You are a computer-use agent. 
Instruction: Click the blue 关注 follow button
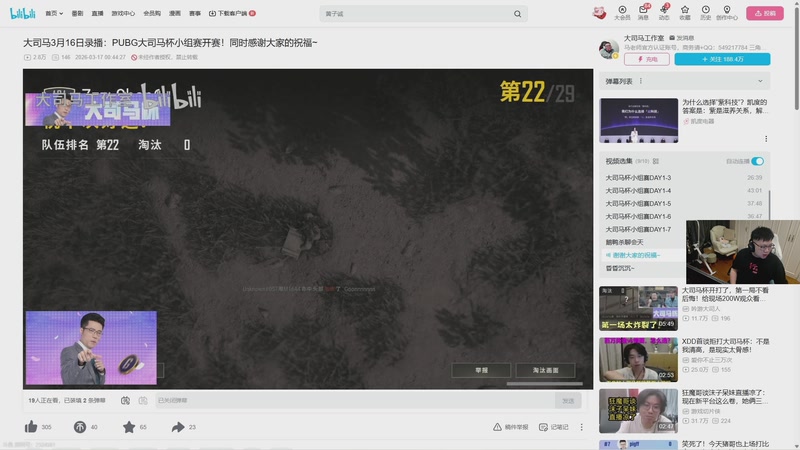coord(722,59)
